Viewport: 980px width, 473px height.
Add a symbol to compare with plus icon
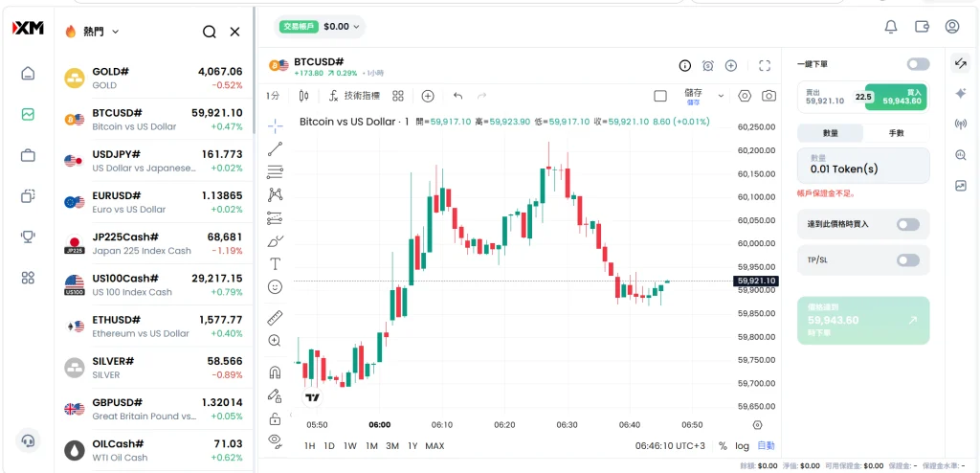(x=428, y=96)
